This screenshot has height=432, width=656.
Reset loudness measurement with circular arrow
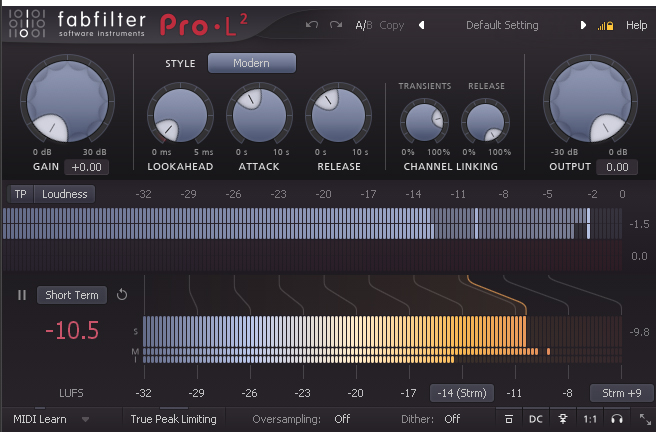122,294
